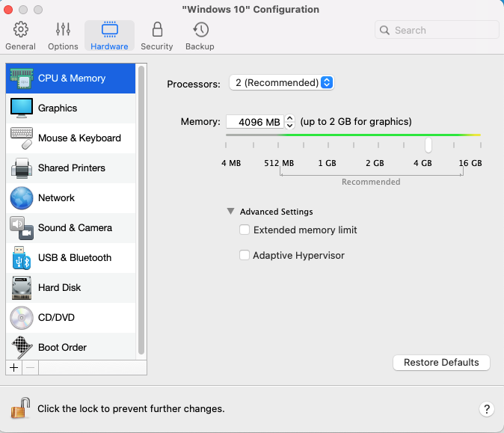
Task: Select the CPU & Memory row label in the sidebar
Action: (72, 79)
